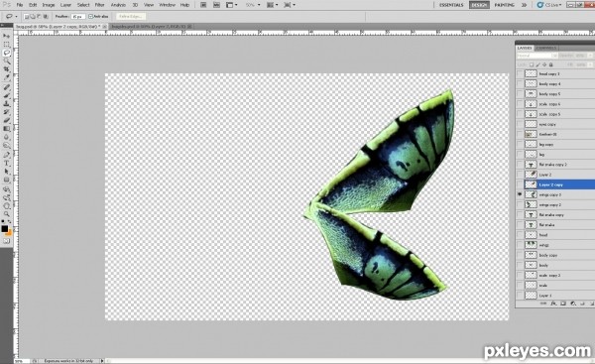This screenshot has height=364, width=595.
Task: Open the status bar info arrow
Action: [x=102, y=361]
